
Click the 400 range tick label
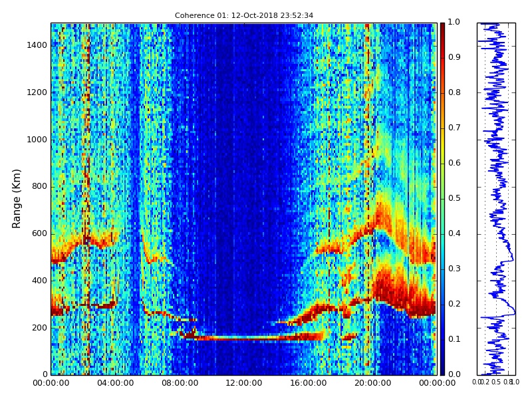coord(39,281)
